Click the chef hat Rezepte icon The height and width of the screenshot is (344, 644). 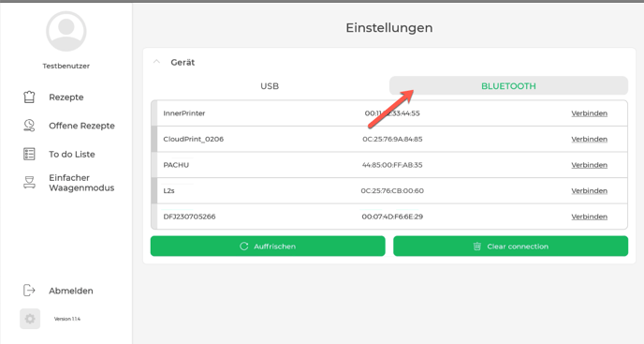29,97
